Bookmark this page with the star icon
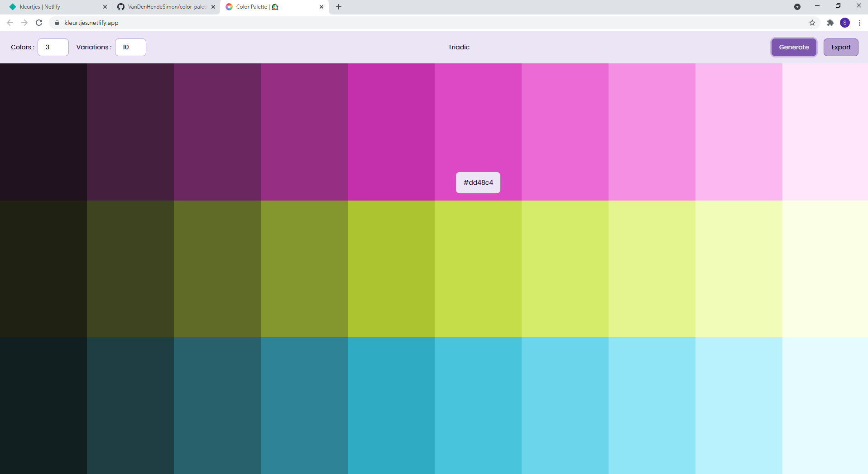 click(812, 23)
